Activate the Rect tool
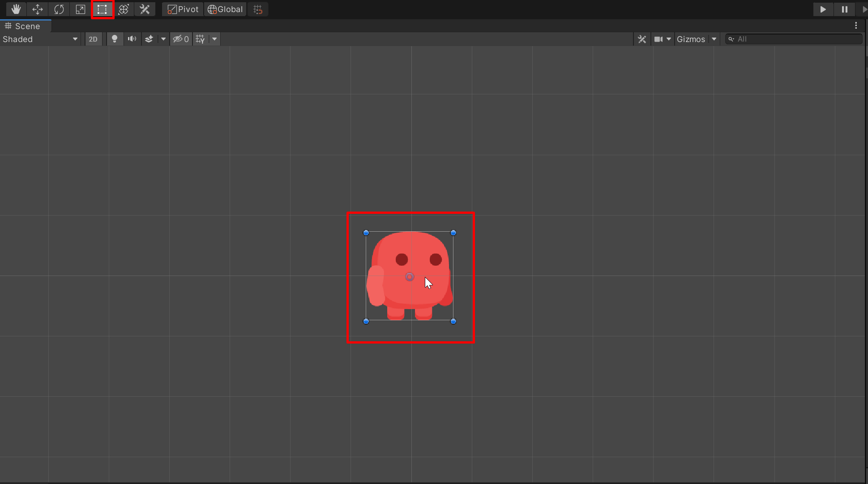This screenshot has width=868, height=484. [x=102, y=9]
